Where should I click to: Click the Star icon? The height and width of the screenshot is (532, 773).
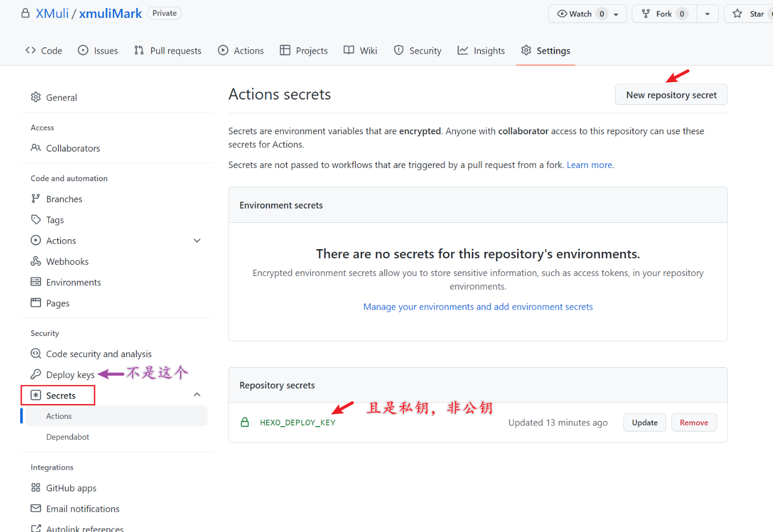coord(737,14)
